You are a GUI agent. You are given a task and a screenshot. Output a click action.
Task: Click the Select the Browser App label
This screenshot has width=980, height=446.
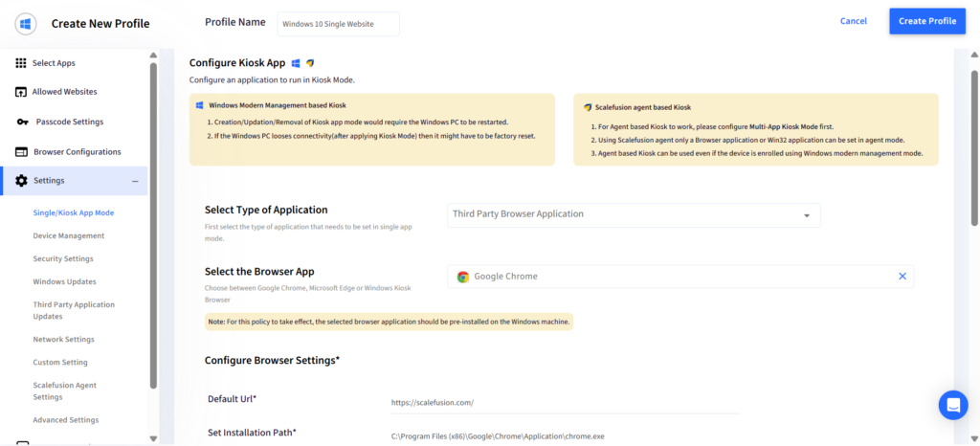pyautogui.click(x=259, y=272)
